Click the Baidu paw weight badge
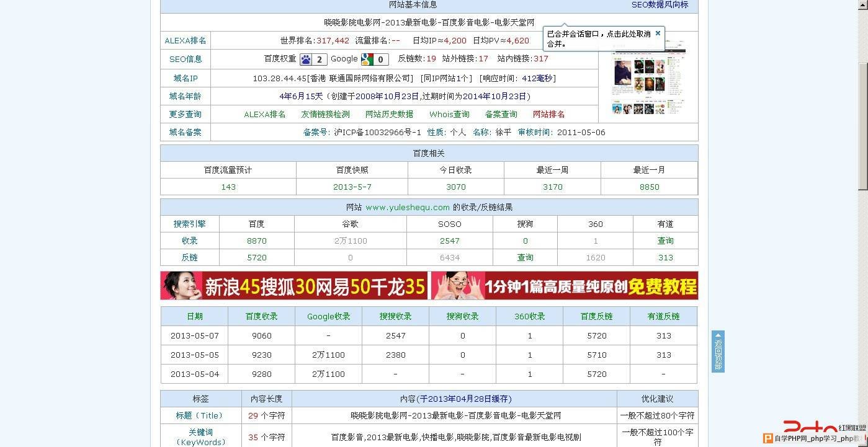Image resolution: width=868 pixels, height=447 pixels. coord(313,60)
